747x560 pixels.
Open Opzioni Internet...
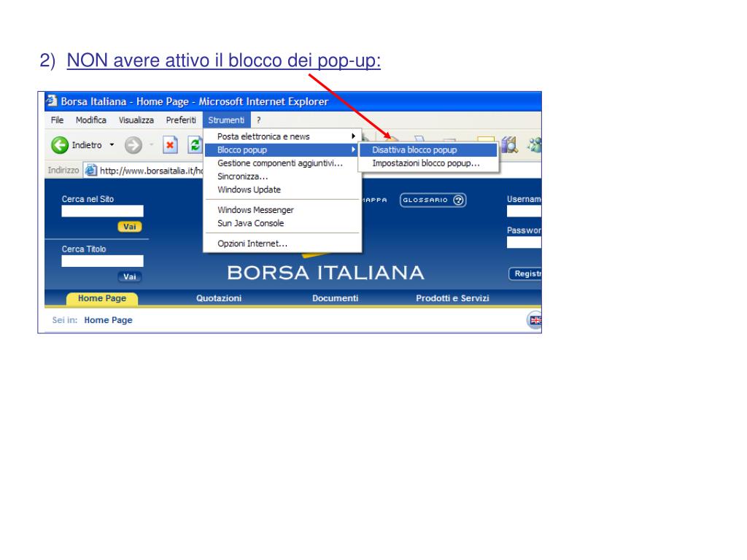point(282,244)
